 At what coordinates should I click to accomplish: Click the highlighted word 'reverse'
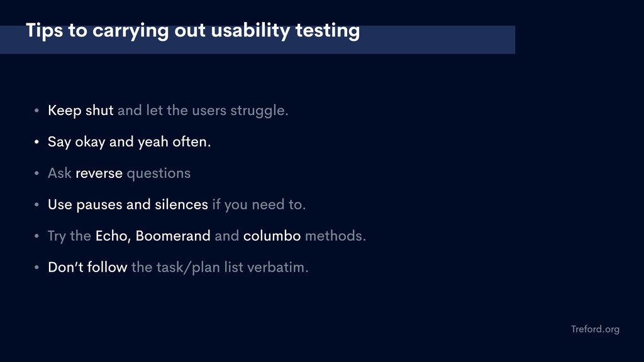pyautogui.click(x=99, y=173)
